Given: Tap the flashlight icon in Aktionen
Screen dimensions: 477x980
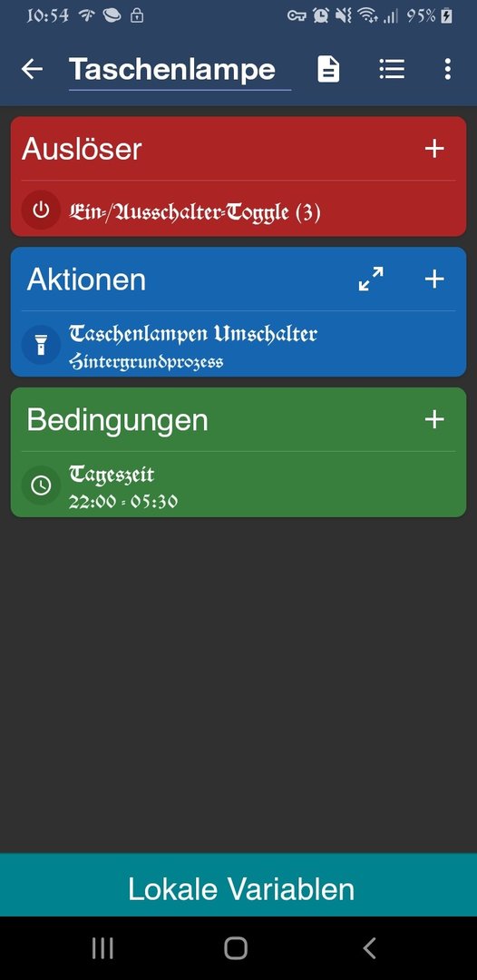Looking at the screenshot, I should tap(41, 345).
